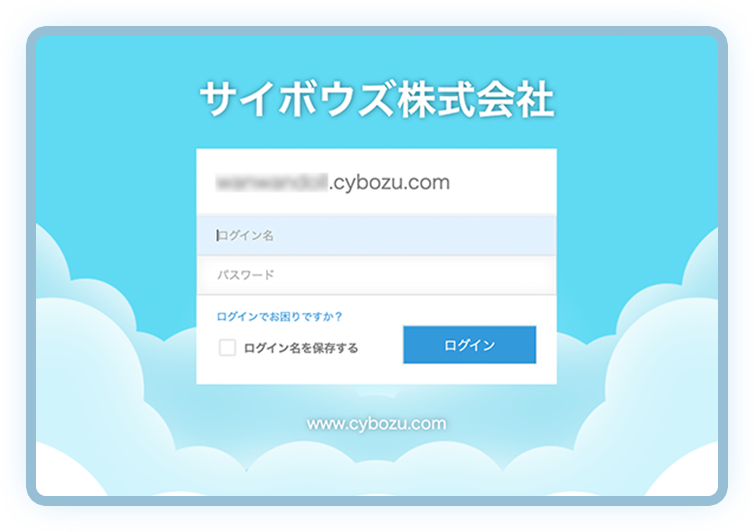Visit the www.cybozu.com footer link
Screen dimensions: 754x532
(377, 424)
